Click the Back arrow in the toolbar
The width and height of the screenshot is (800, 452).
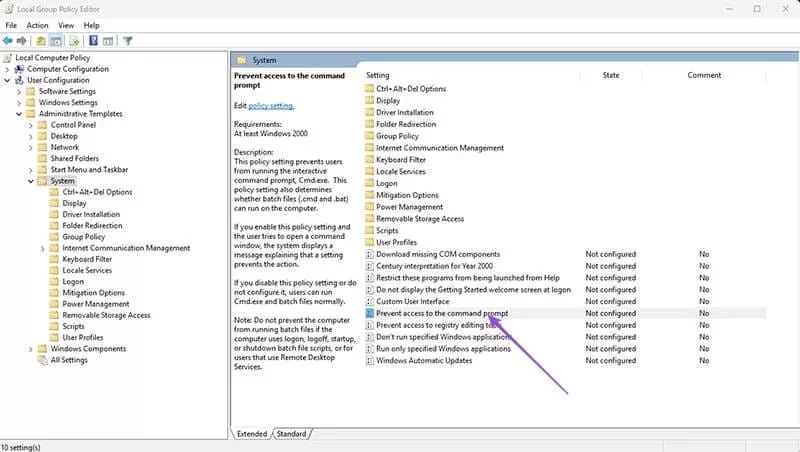(x=8, y=41)
